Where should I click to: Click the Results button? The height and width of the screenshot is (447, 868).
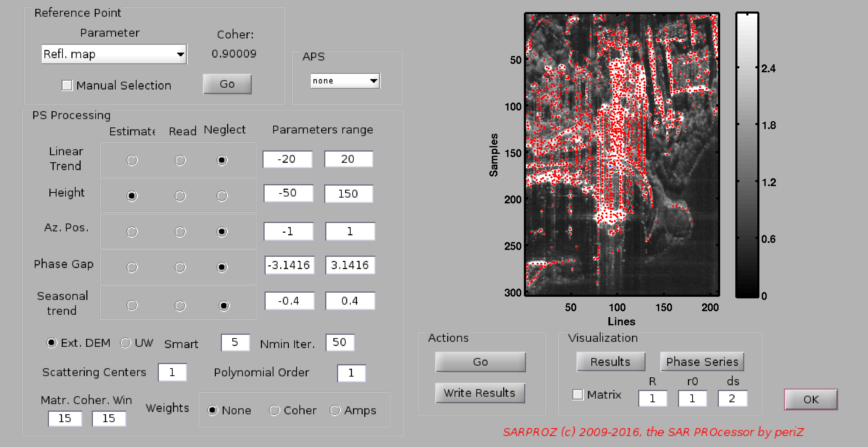click(610, 362)
